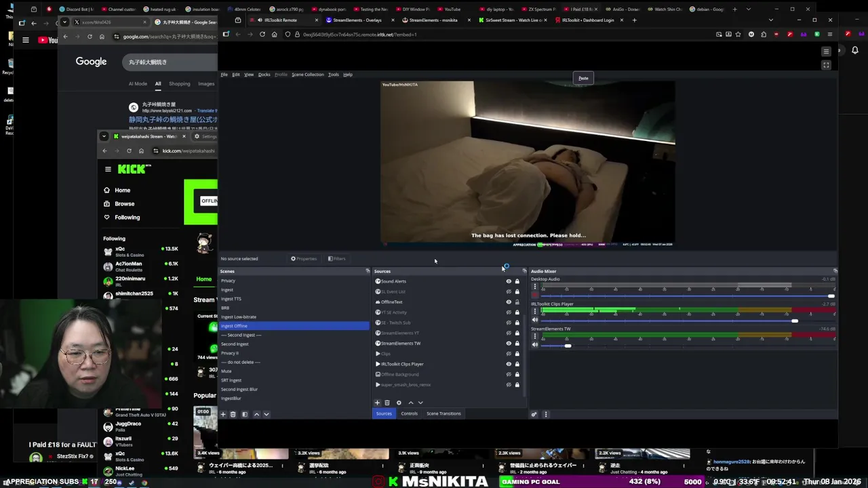This screenshot has height=488, width=868.
Task: Open Audio Mixer advanced properties gear icon
Action: [534, 414]
